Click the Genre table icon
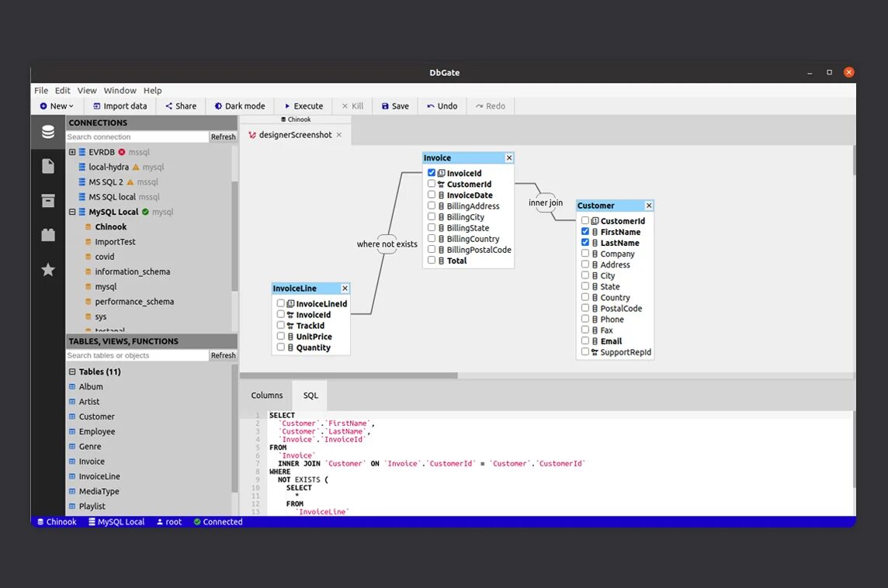 (x=72, y=447)
